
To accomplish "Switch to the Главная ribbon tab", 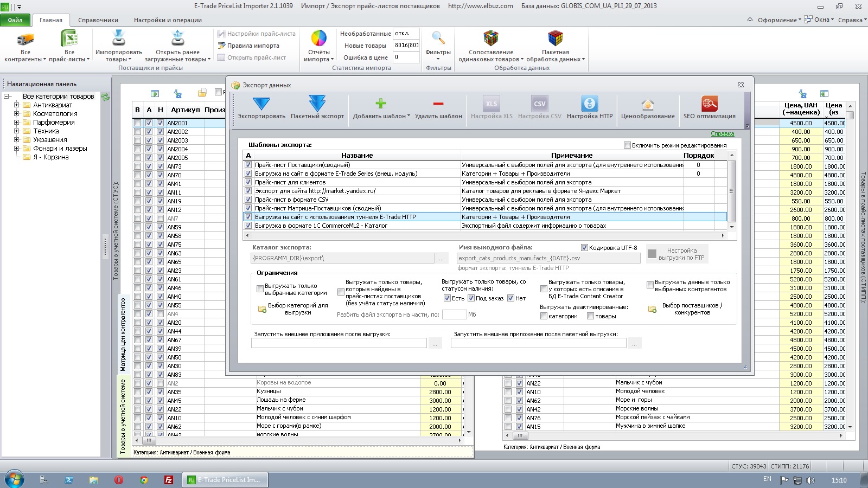I will coord(51,20).
